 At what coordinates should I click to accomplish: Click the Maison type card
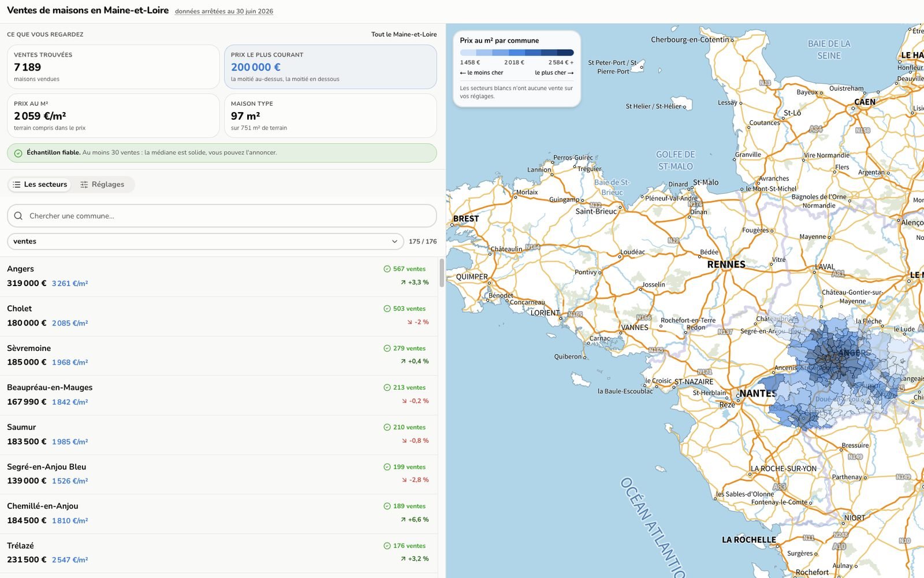point(330,116)
